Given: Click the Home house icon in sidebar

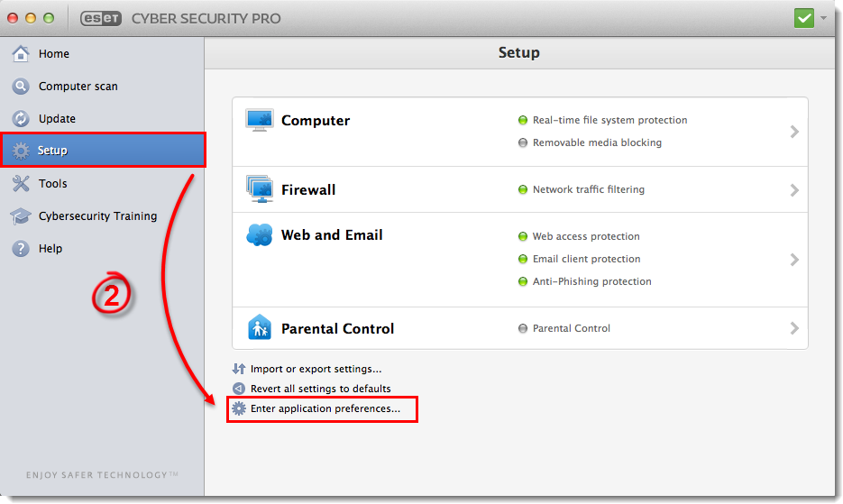Looking at the screenshot, I should (21, 53).
